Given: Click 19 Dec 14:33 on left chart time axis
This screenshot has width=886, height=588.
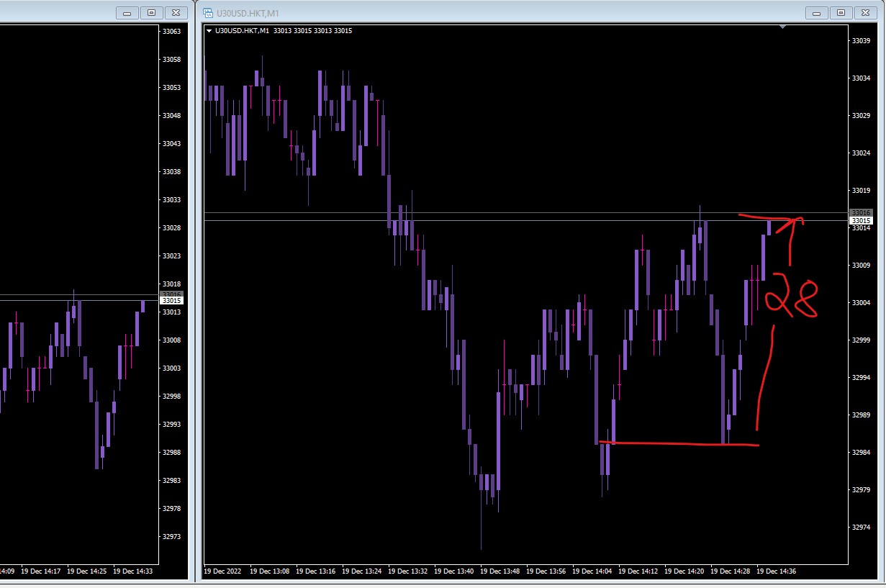Looking at the screenshot, I should [132, 571].
